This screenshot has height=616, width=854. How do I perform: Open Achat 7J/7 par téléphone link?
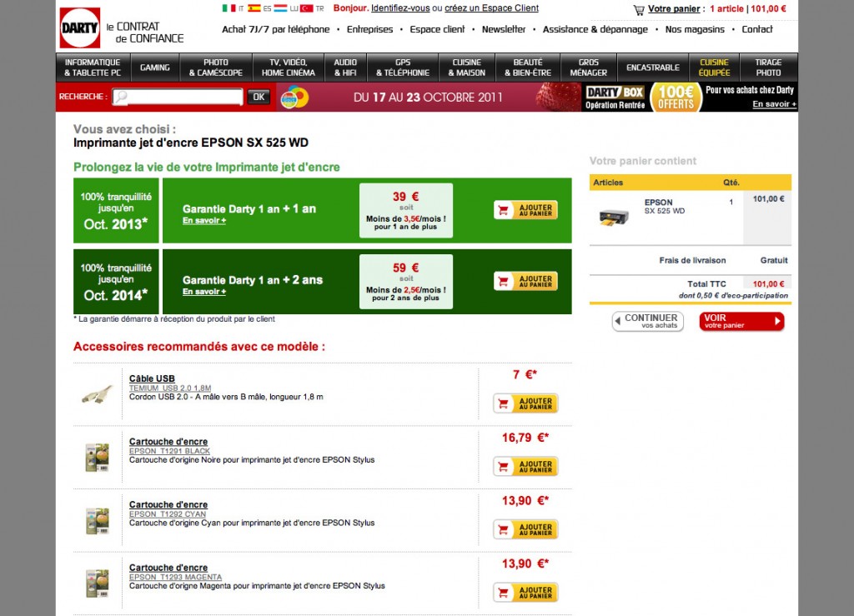pos(275,29)
